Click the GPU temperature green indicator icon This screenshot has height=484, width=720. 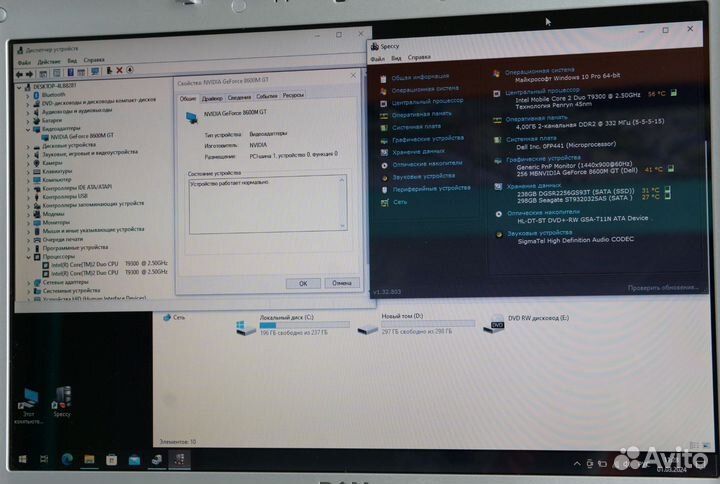coord(671,169)
